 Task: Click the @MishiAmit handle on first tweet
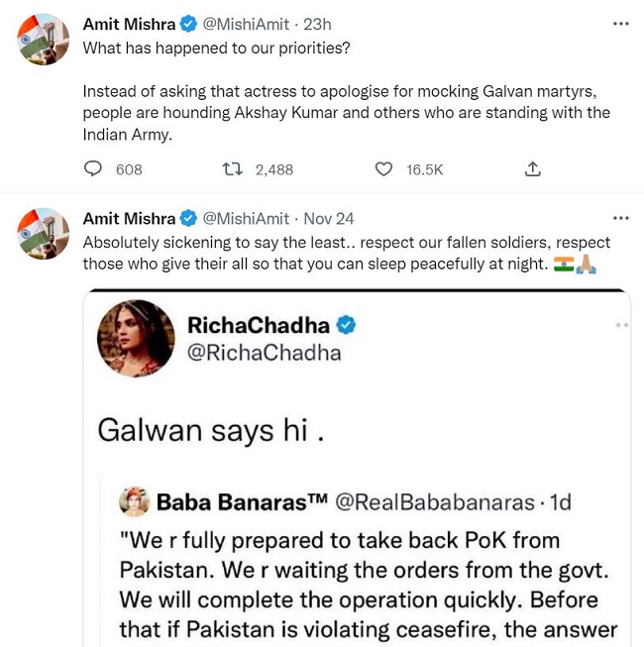click(x=248, y=24)
